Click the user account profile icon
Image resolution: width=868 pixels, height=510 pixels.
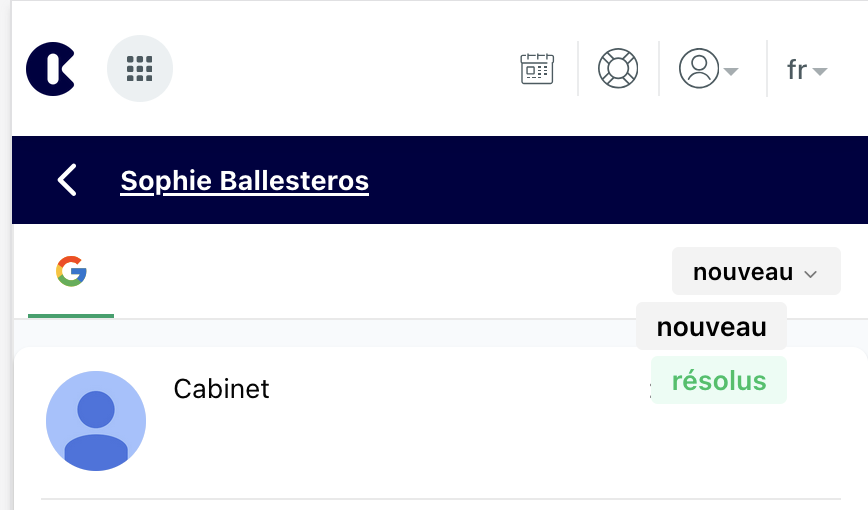(x=699, y=69)
